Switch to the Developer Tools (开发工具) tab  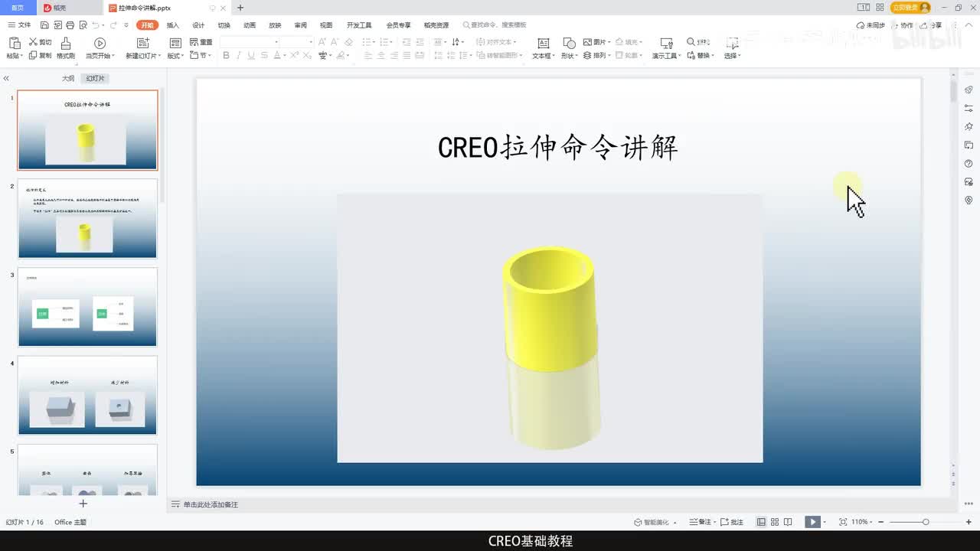point(359,25)
